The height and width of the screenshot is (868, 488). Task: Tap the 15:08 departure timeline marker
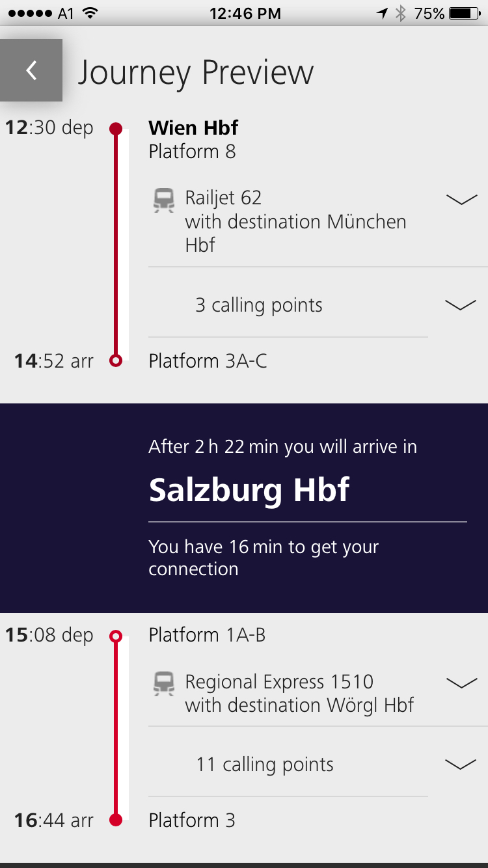click(116, 636)
